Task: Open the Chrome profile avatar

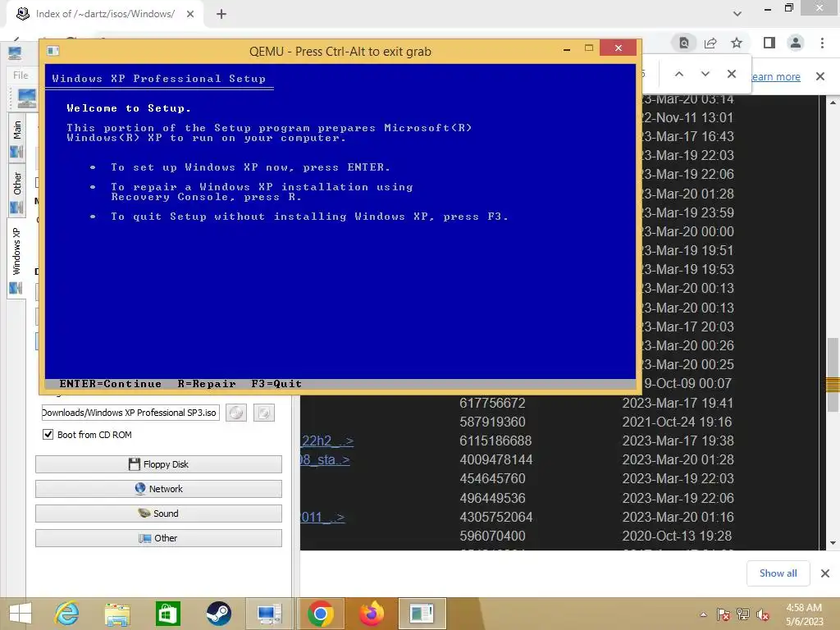Action: coord(796,43)
